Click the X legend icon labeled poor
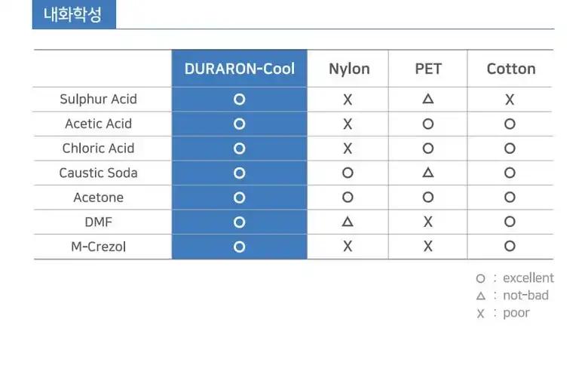This screenshot has height=374, width=588. coord(480,313)
